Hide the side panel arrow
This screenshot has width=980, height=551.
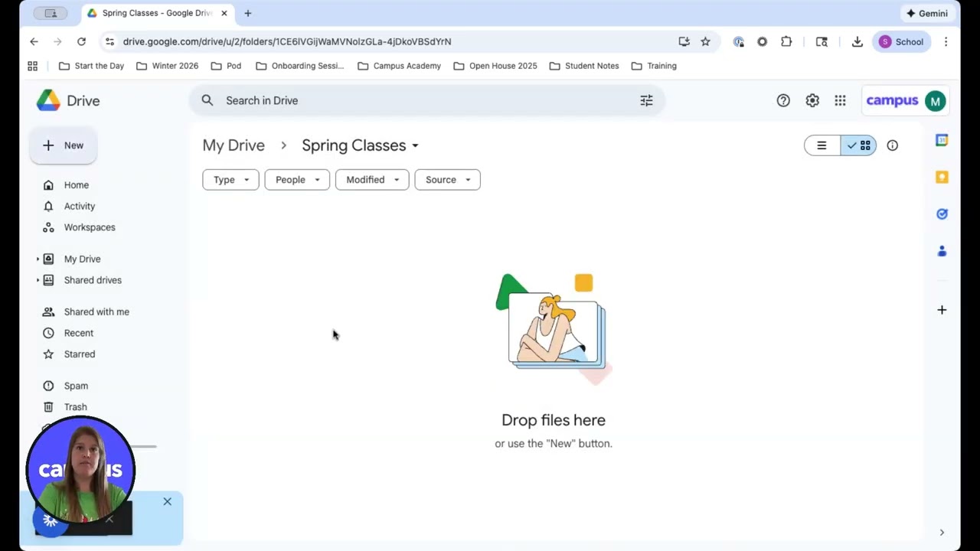coord(942,533)
